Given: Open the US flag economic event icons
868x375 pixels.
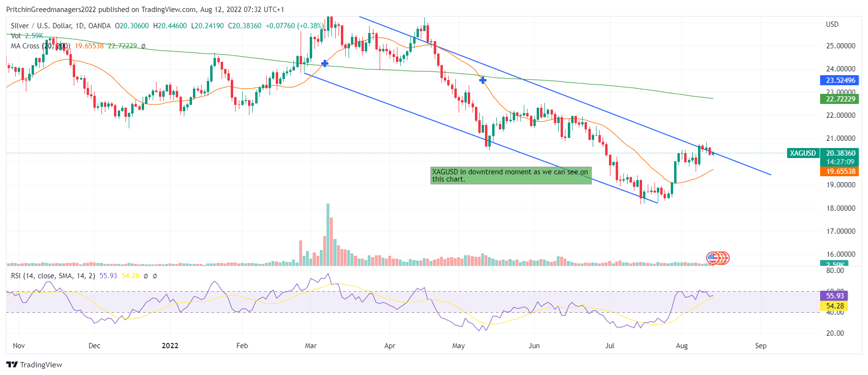Looking at the screenshot, I should click(718, 258).
